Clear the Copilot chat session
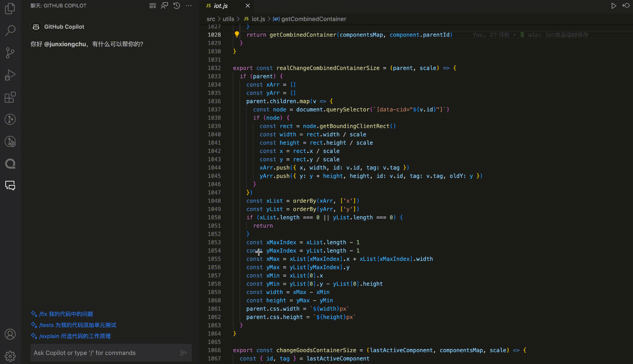 pos(152,6)
